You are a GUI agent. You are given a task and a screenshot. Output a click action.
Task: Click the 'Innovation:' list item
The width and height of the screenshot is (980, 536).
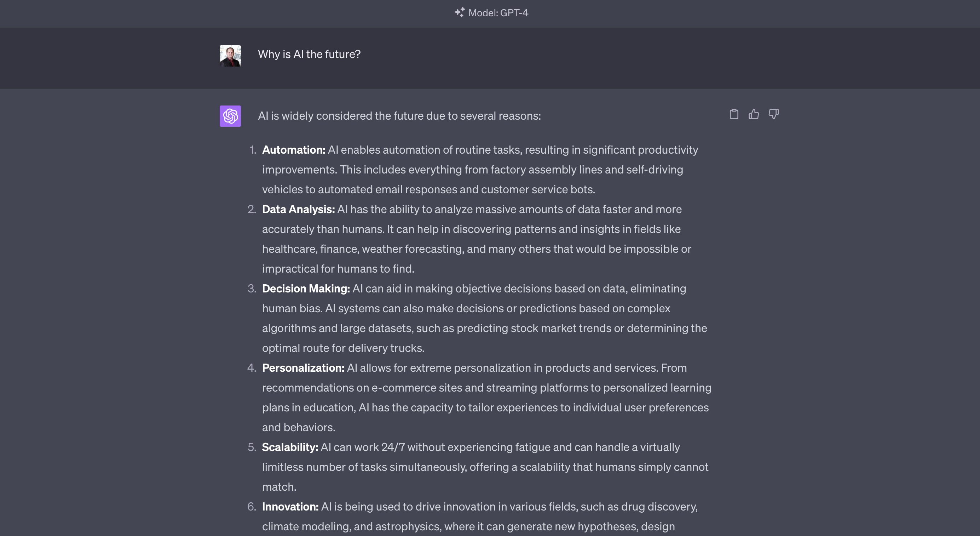pos(290,507)
